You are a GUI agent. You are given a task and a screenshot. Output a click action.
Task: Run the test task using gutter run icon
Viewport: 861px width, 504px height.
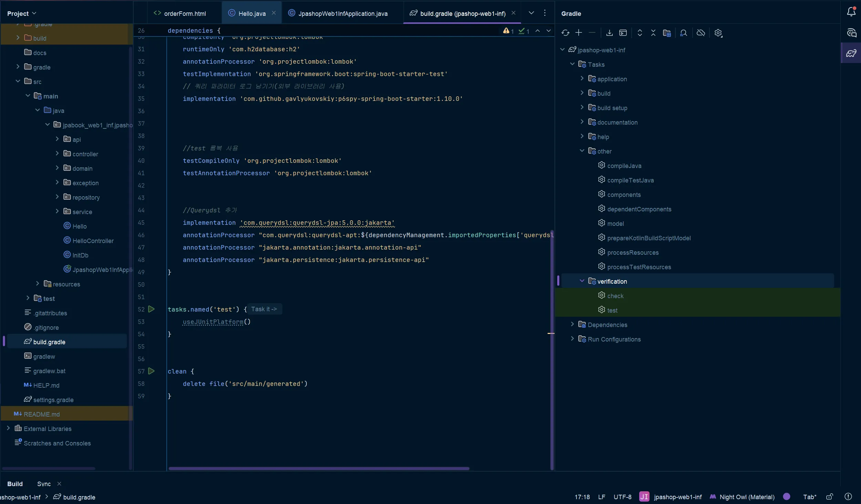coord(152,309)
